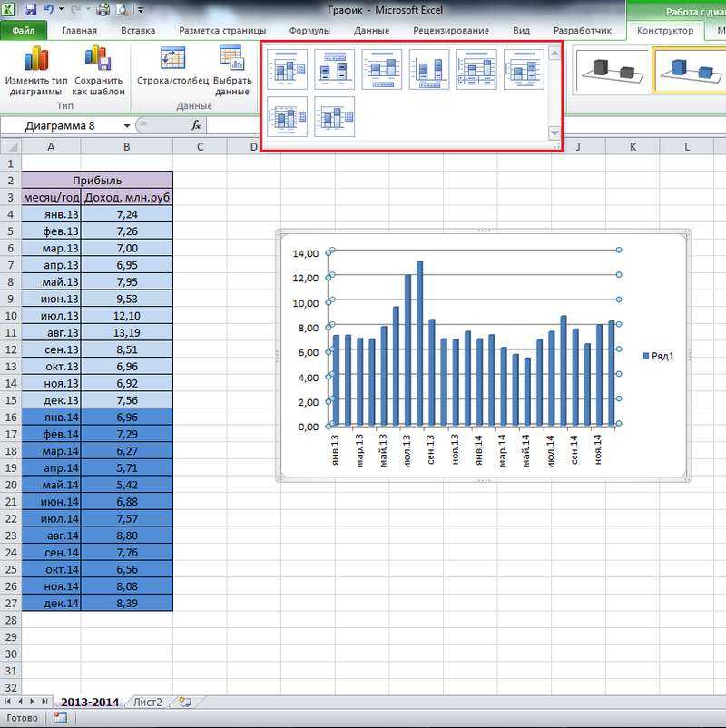
Task: Click the quick print printer icon
Action: coord(103,9)
